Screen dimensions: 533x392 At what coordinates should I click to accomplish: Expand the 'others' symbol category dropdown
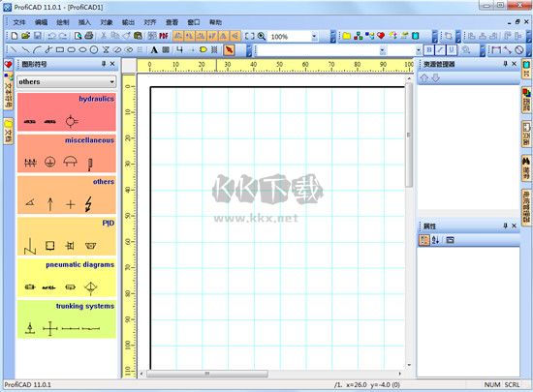111,82
